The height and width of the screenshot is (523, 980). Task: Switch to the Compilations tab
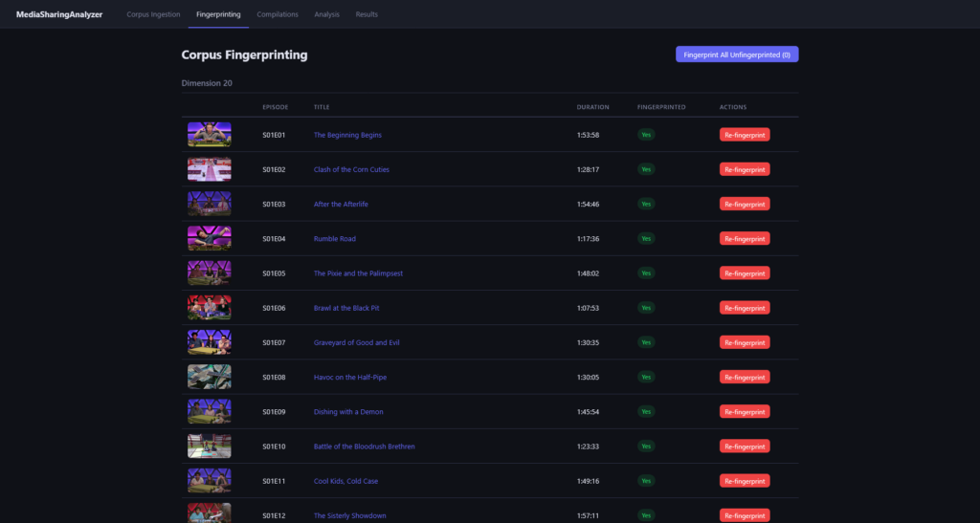coord(278,14)
